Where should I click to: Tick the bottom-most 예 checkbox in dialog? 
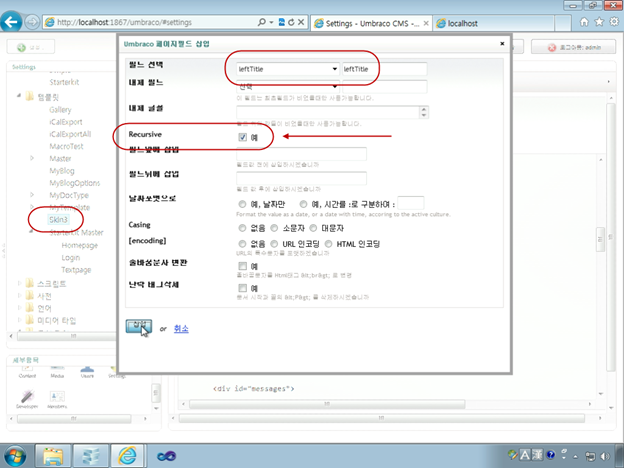(242, 288)
